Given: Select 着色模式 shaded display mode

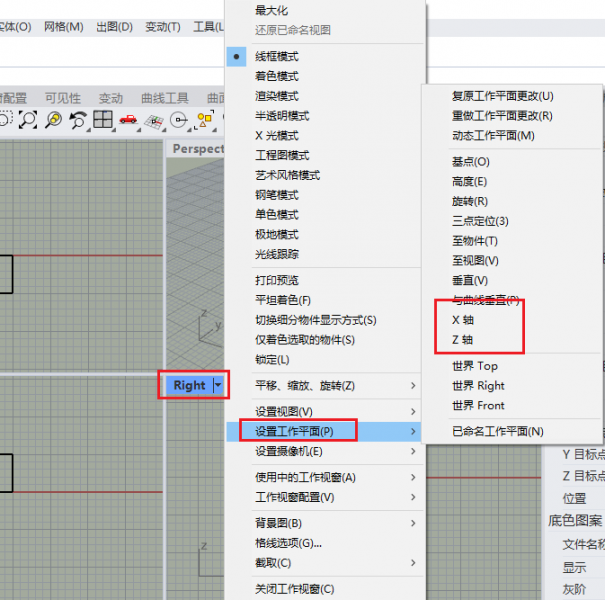Looking at the screenshot, I should click(276, 76).
